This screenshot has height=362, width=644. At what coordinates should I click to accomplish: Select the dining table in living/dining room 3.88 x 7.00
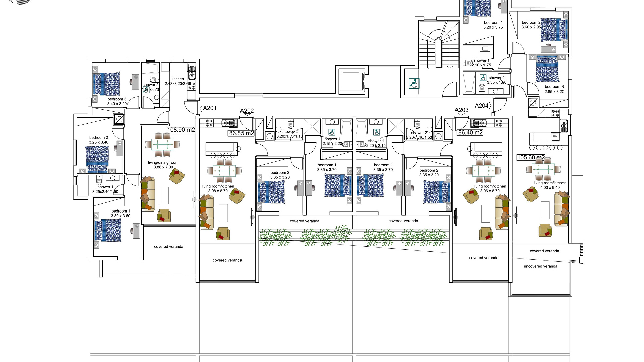163,145
